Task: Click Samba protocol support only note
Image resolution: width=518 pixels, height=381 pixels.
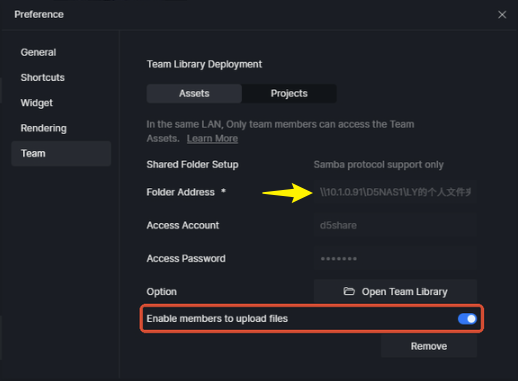Action: (x=379, y=165)
